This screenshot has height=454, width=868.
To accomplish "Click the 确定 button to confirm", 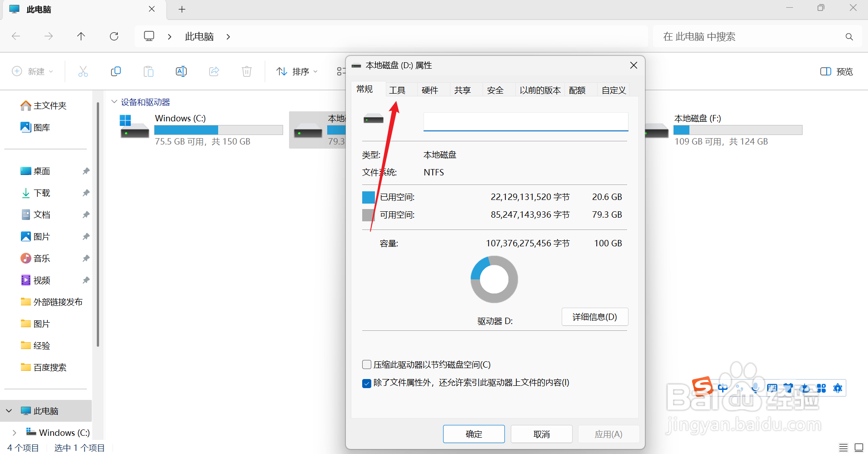I will [x=474, y=434].
